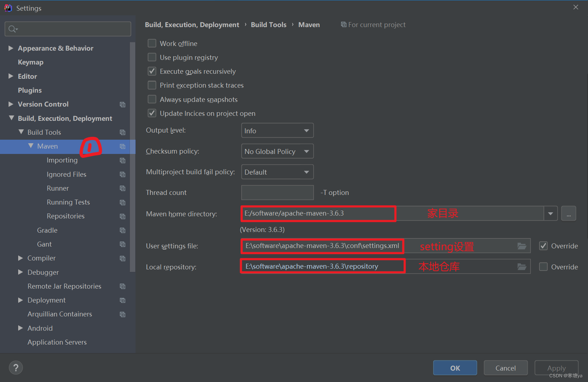Viewport: 588px width, 382px height.
Task: Expand the Version Control node arrow
Action: [x=11, y=104]
